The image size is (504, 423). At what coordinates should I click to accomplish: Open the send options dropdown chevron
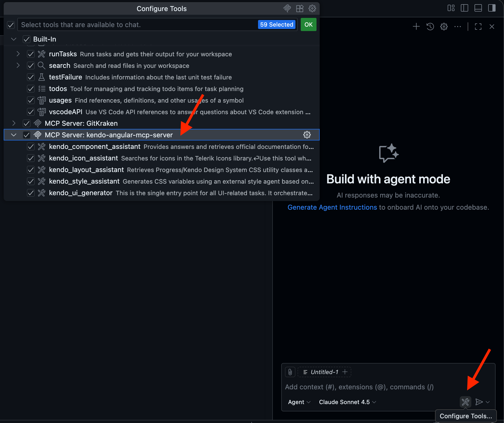coord(488,402)
